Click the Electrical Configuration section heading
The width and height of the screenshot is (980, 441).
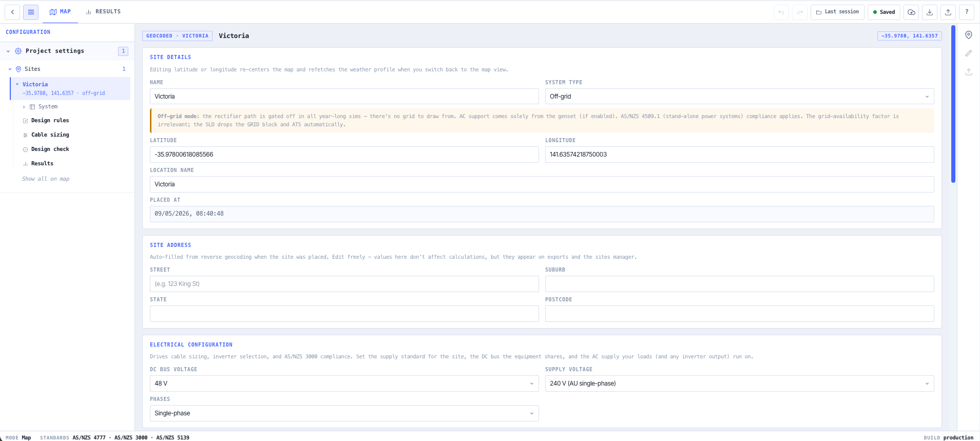191,345
